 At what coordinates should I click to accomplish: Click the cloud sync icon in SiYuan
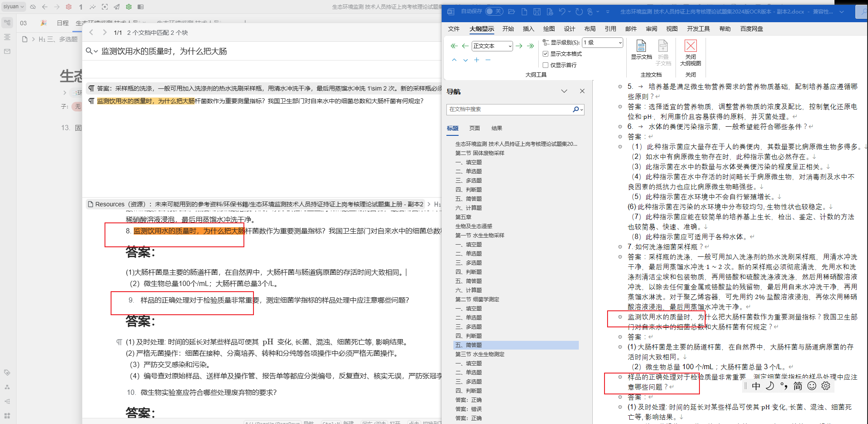coord(33,7)
